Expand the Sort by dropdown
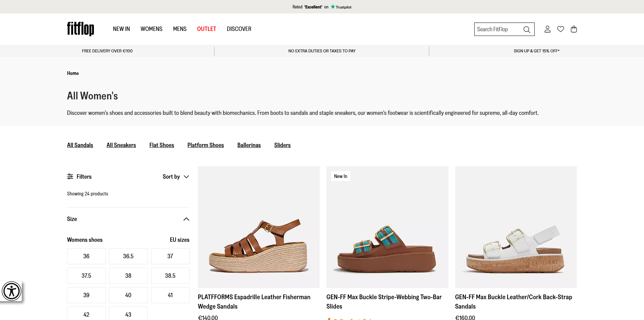644x320 pixels. pos(176,177)
